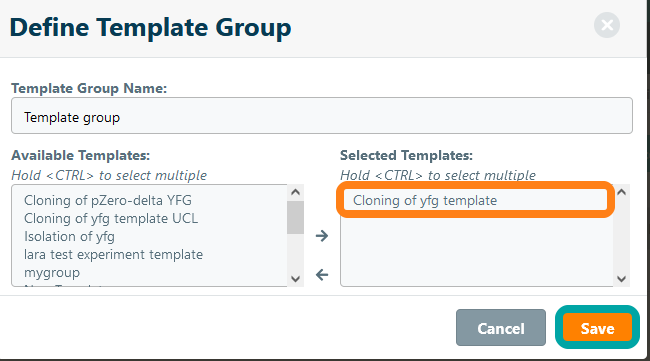Viewport: 650px width, 361px height.
Task: Choose the Isolation of yfg template
Action: (x=69, y=237)
